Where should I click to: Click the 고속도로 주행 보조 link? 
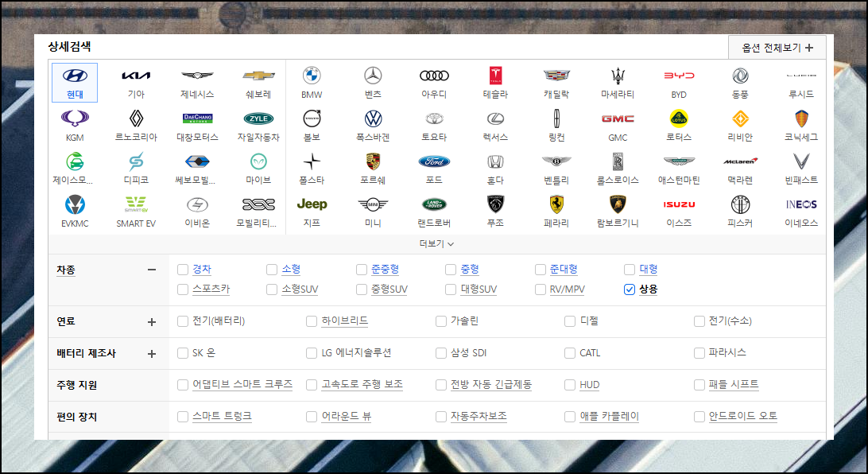[x=362, y=384]
